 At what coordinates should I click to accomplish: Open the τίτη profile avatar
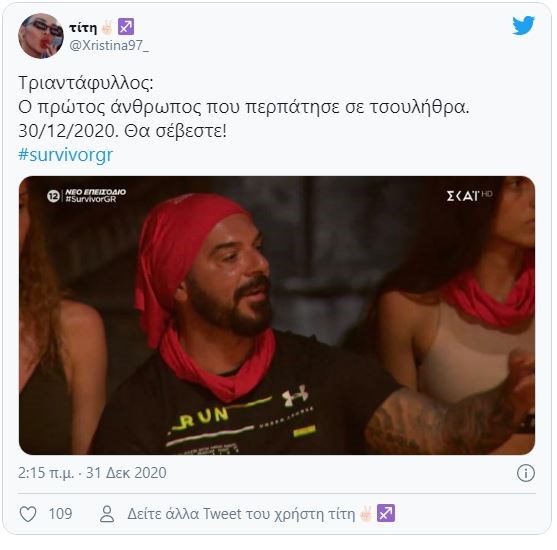[x=41, y=36]
